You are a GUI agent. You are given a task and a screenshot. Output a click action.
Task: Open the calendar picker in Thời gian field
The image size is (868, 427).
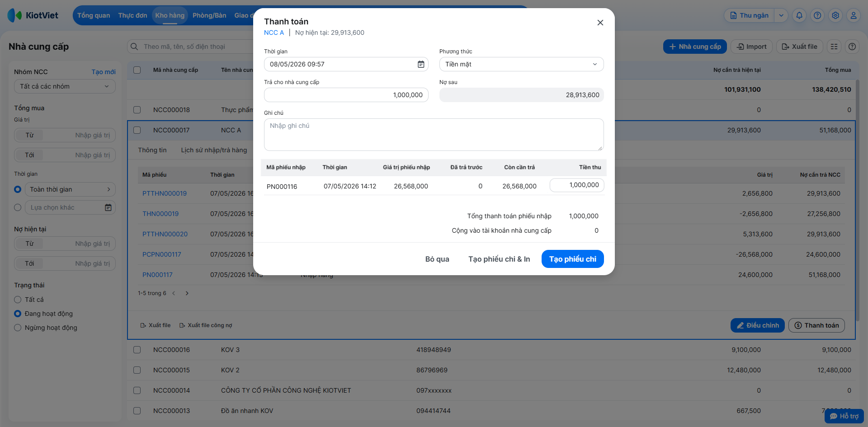420,64
